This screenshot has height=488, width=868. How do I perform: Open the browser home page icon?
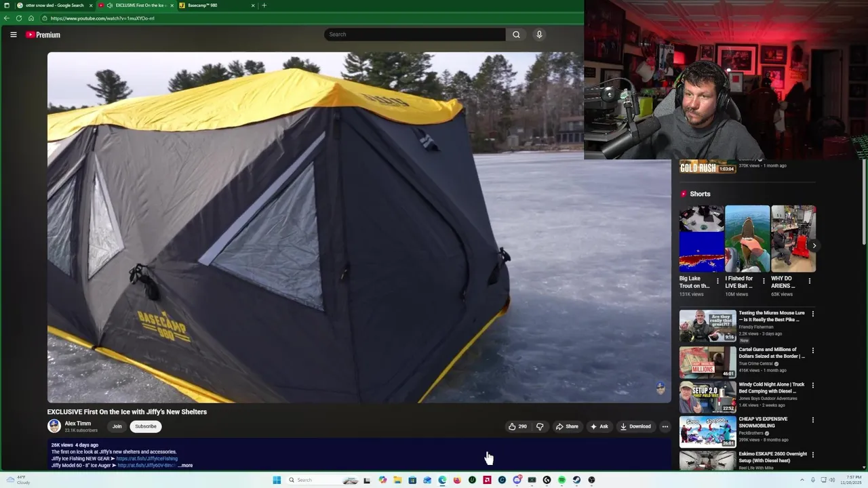tap(31, 18)
